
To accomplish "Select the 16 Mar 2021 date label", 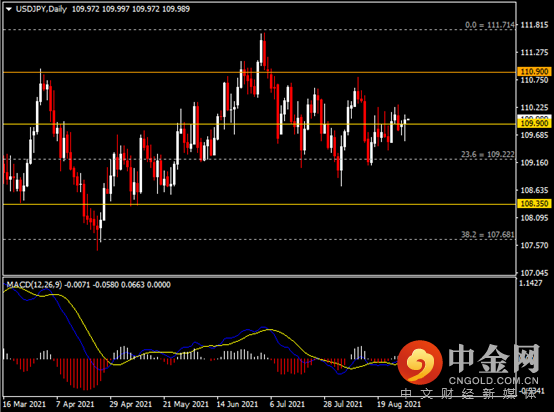I will 24,404.
